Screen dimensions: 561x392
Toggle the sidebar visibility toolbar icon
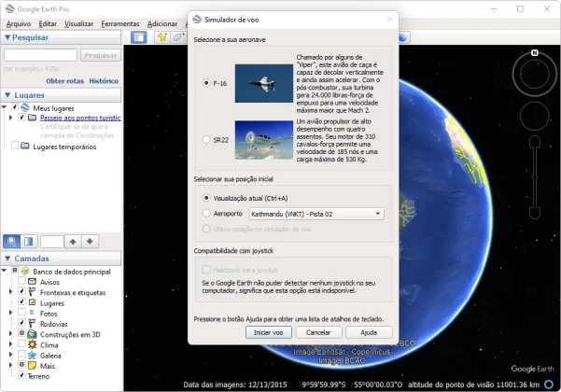139,37
